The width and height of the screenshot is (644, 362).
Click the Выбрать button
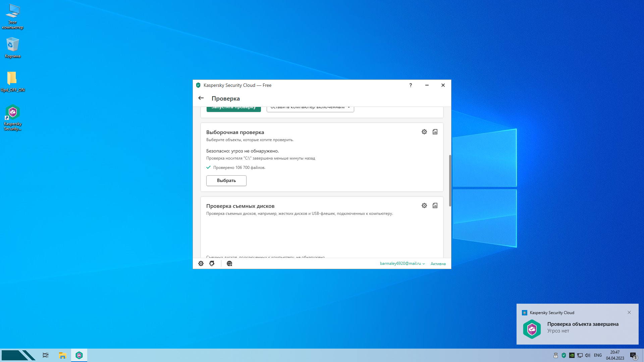(226, 181)
